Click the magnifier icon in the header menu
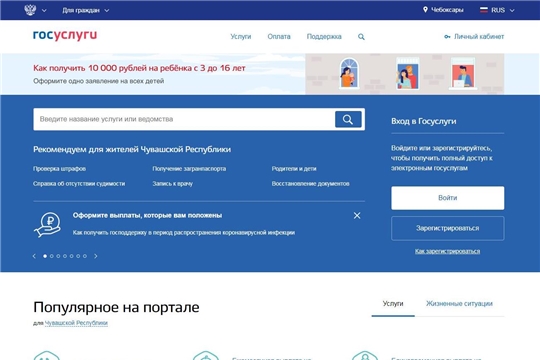Image resolution: width=540 pixels, height=360 pixels. coord(361,37)
